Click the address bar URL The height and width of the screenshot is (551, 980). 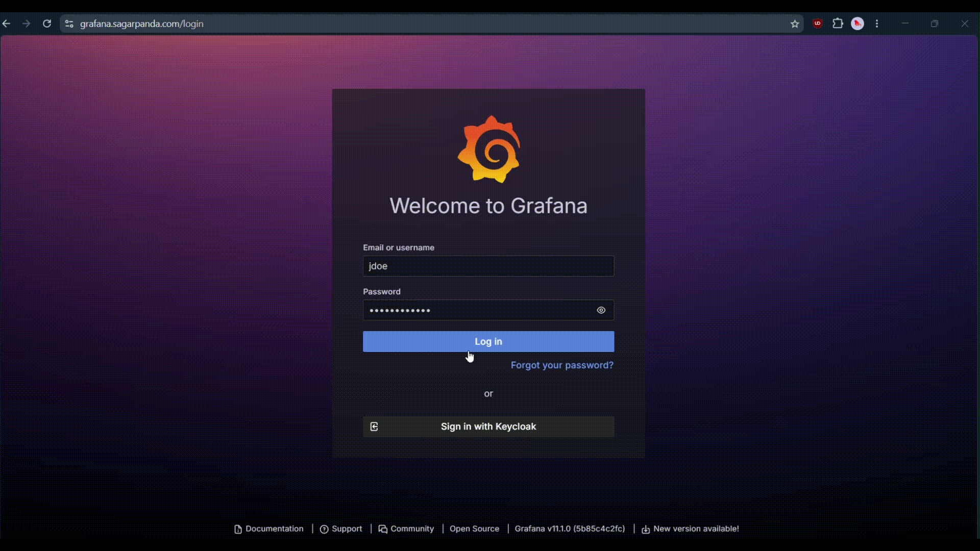pyautogui.click(x=142, y=23)
